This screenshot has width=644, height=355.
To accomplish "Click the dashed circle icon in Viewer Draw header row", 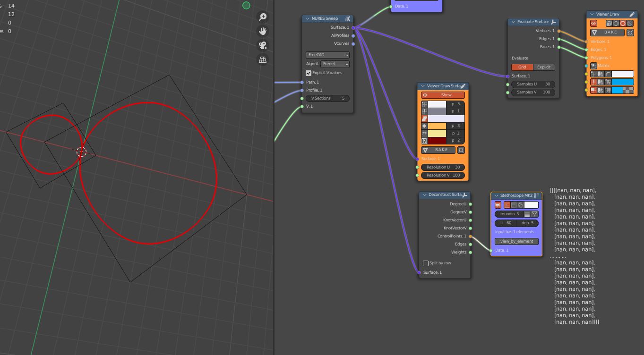I will tap(616, 23).
